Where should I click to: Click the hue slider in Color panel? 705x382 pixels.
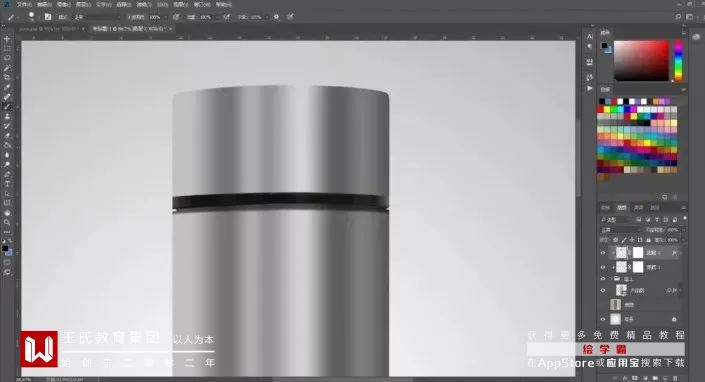click(678, 60)
